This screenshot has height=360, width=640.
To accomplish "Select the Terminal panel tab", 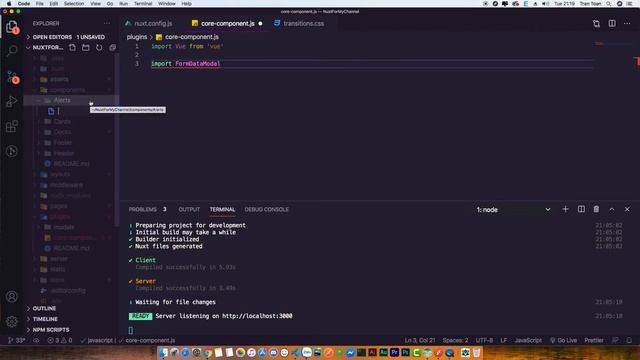I will pyautogui.click(x=222, y=209).
